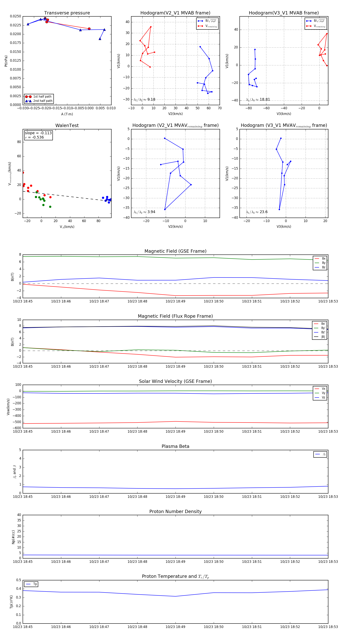Click the 'WalenTest' plot title
The height and width of the screenshot is (644, 351).
tap(67, 125)
